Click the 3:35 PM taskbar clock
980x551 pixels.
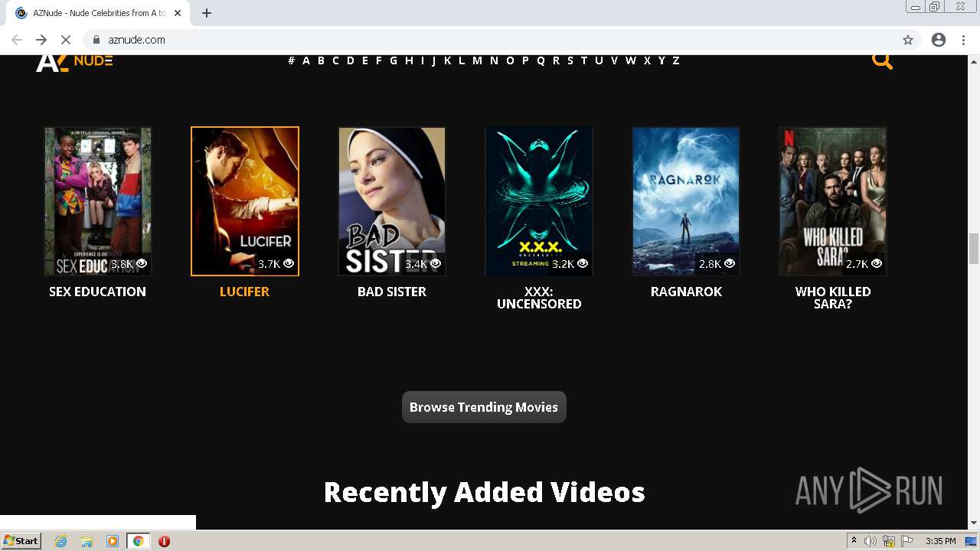coord(940,541)
